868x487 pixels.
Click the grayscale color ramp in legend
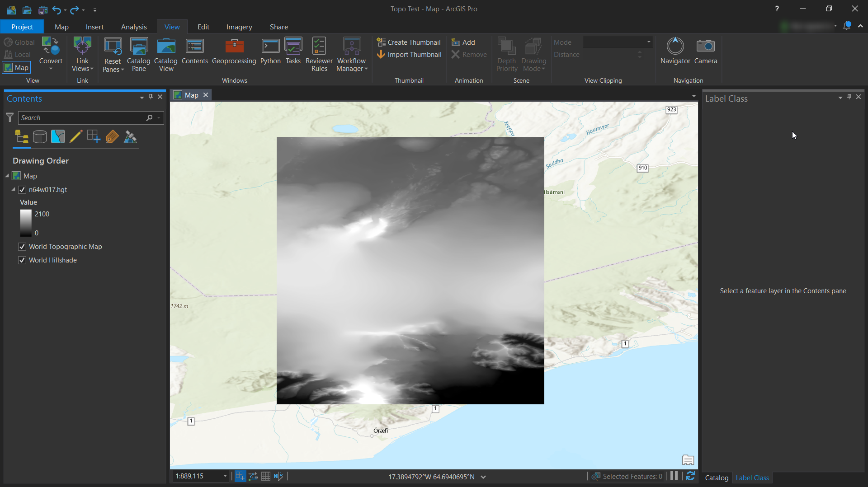pos(26,223)
